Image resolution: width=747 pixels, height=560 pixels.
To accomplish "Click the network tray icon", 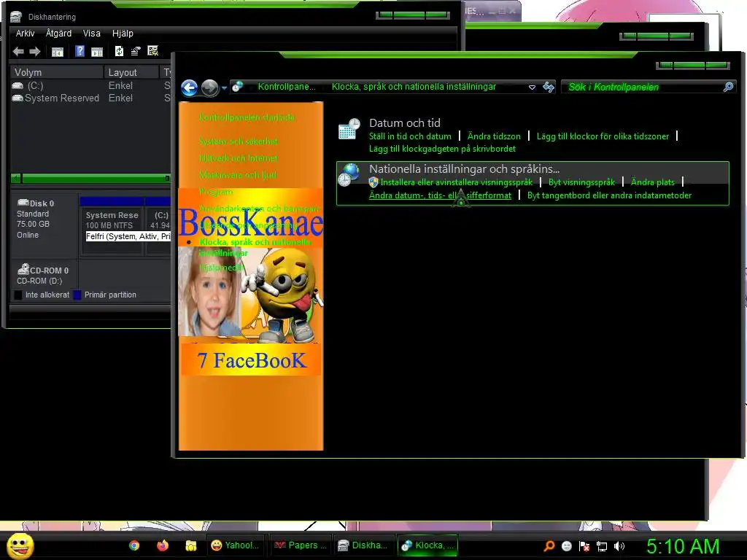I will (x=602, y=546).
